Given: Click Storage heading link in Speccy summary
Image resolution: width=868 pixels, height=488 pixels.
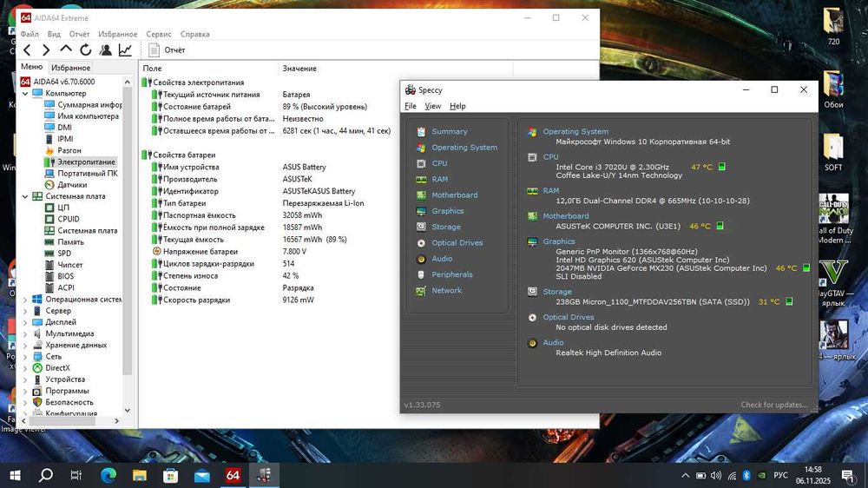Looking at the screenshot, I should pos(557,292).
